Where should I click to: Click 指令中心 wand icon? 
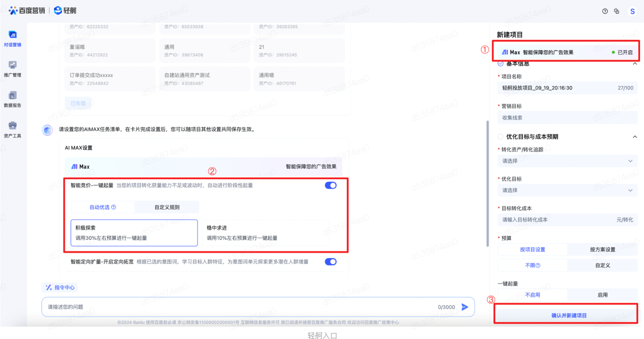pos(48,287)
